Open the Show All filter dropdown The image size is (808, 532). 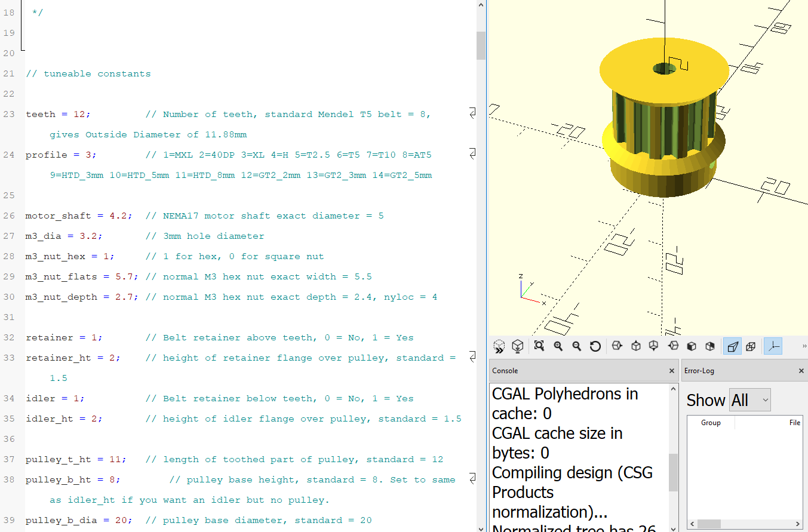coord(750,400)
